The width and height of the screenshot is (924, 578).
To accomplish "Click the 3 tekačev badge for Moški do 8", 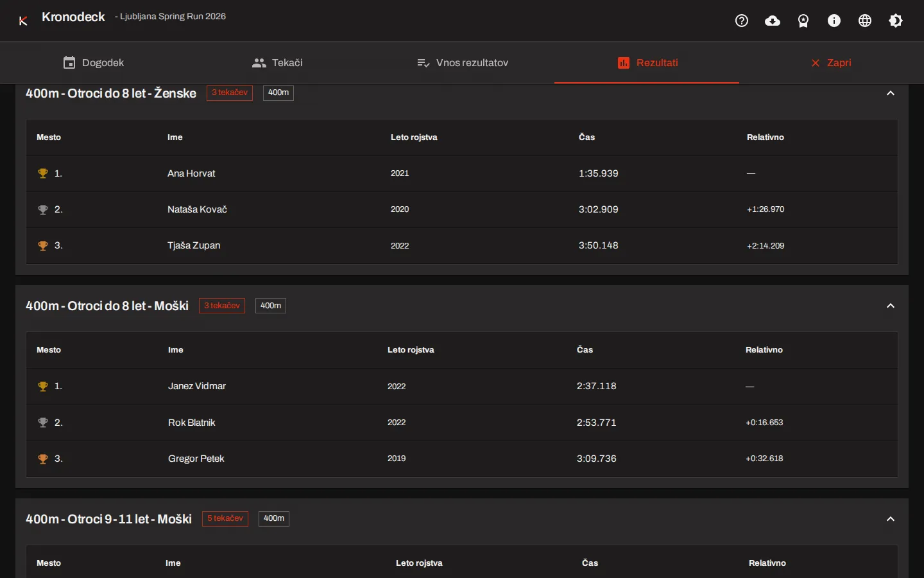I will click(x=222, y=306).
